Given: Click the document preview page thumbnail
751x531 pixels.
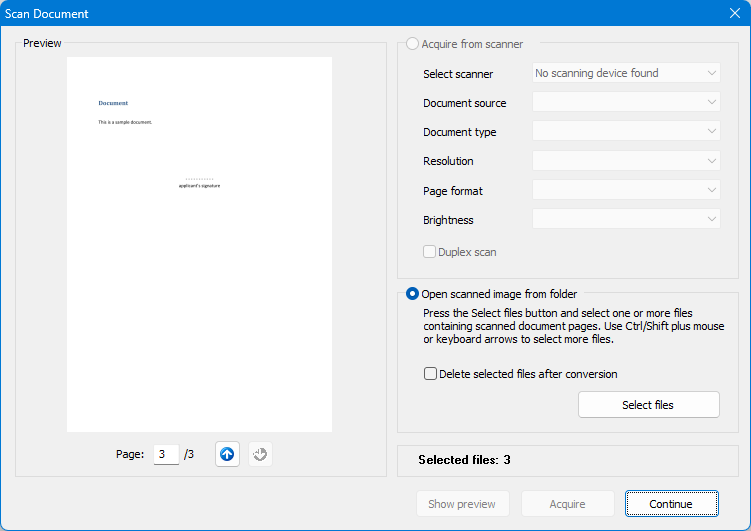Looking at the screenshot, I should click(199, 244).
